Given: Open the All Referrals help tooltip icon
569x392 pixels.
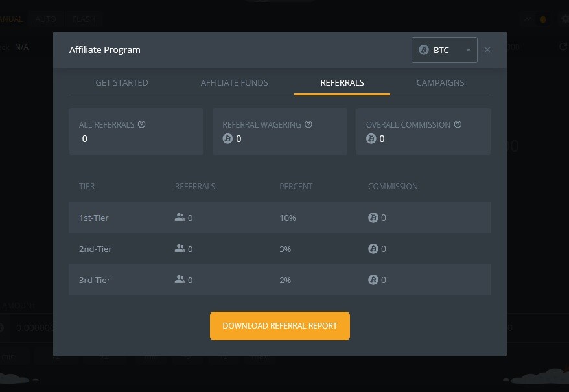Looking at the screenshot, I should 142,124.
